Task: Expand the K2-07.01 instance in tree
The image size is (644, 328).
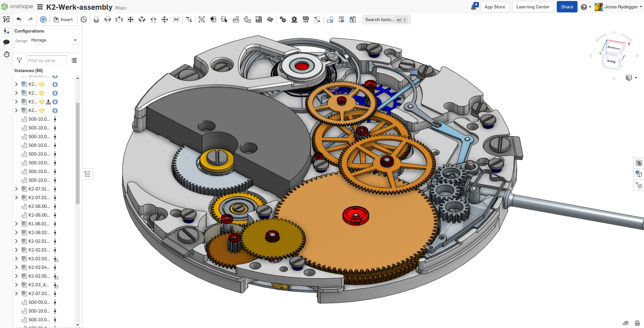Action: [16, 189]
